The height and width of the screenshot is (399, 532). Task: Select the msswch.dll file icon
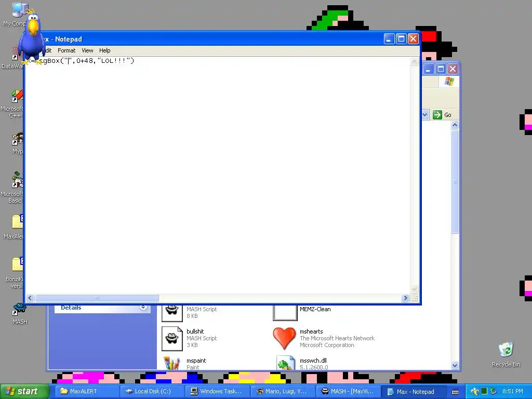pos(285,363)
